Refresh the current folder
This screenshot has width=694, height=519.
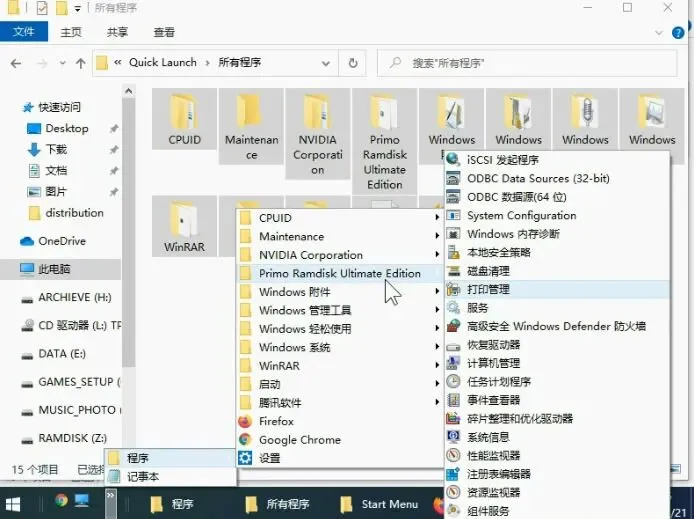pos(353,63)
